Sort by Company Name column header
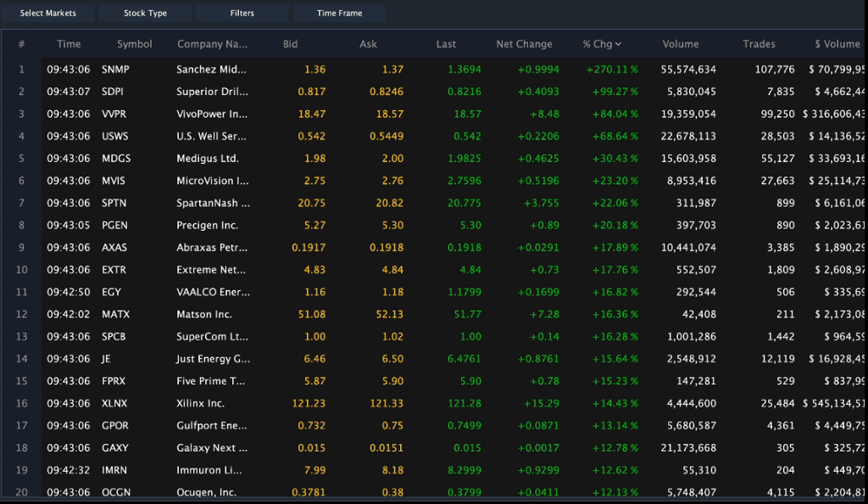The width and height of the screenshot is (868, 504). (x=212, y=44)
